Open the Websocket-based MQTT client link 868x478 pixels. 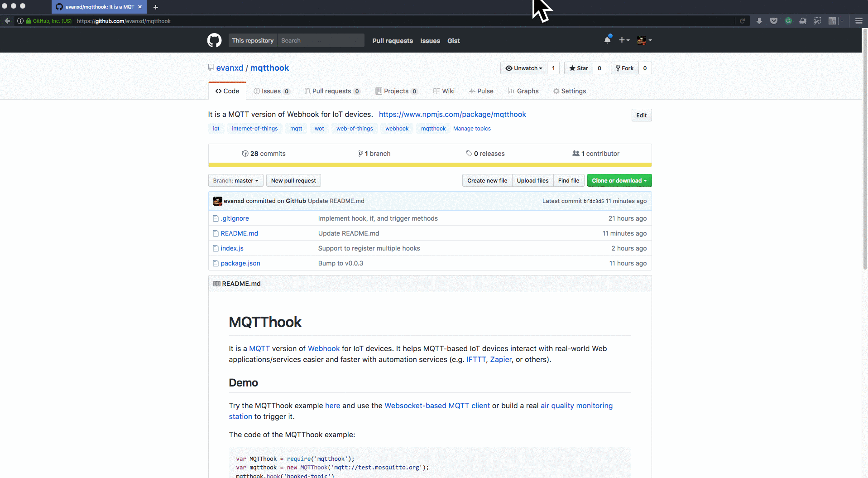coord(437,406)
